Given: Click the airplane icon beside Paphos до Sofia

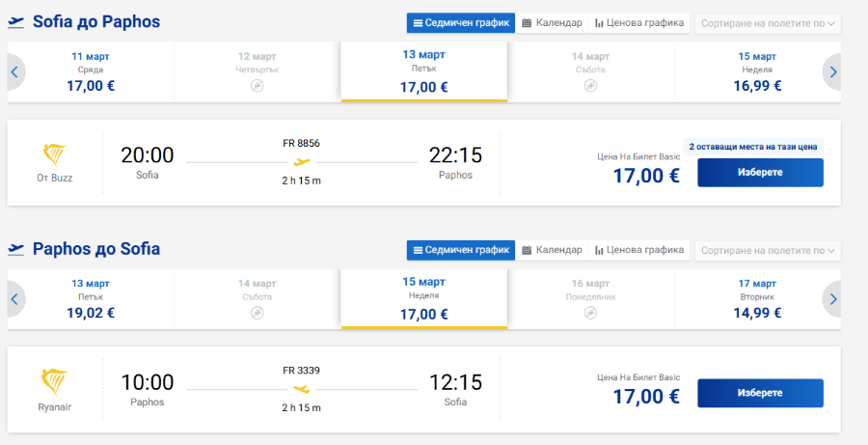Looking at the screenshot, I should (16, 249).
